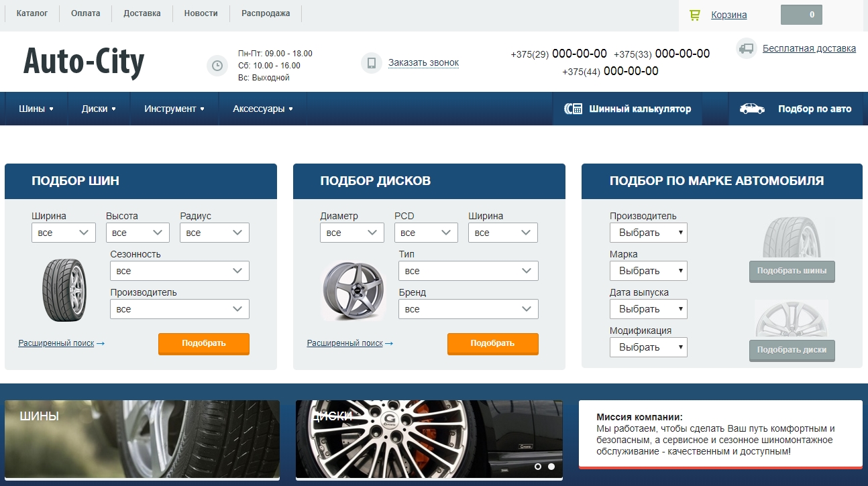
Task: Select second slider dot on ДИСКИ banner
Action: coord(551,467)
